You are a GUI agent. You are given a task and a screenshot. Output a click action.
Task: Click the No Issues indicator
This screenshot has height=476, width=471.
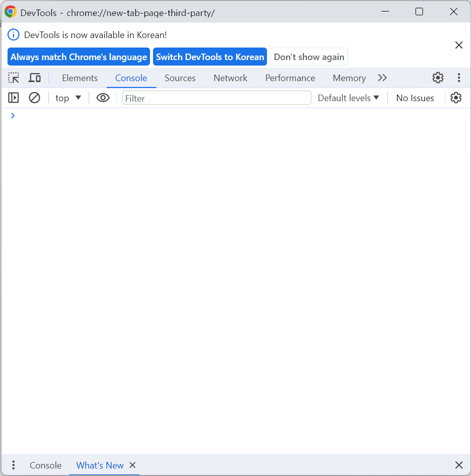[x=415, y=98]
